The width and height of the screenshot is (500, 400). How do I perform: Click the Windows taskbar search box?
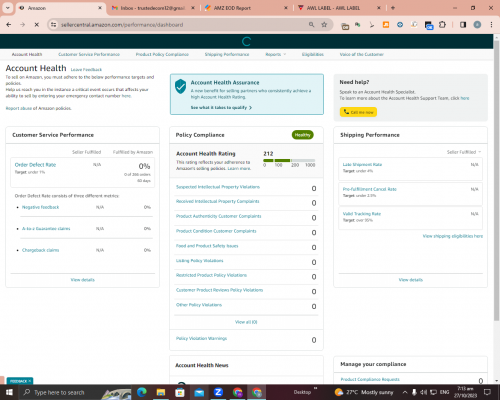coord(76,392)
